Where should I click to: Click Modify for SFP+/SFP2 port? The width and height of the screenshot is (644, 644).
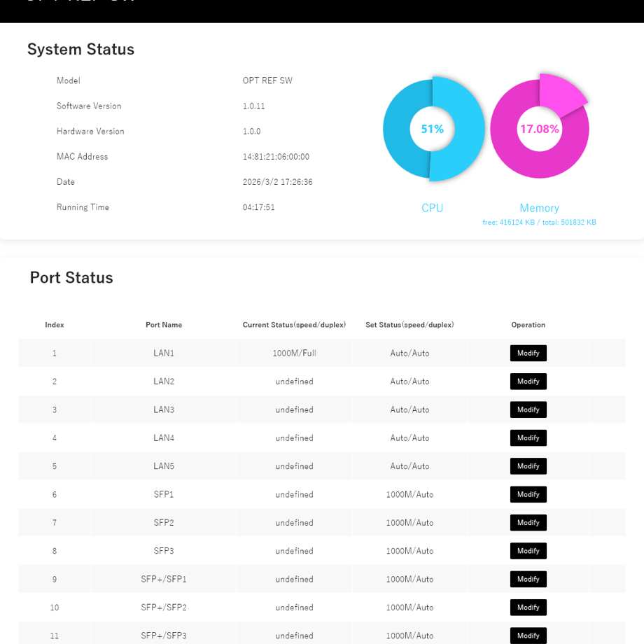(x=528, y=607)
